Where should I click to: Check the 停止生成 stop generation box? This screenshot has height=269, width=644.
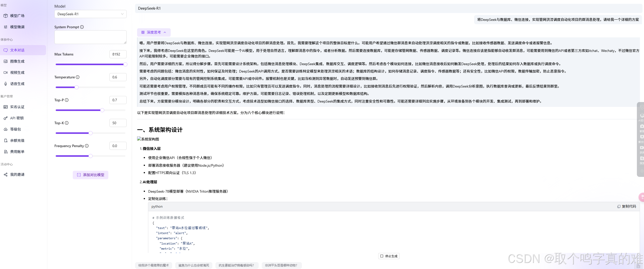(x=382, y=256)
